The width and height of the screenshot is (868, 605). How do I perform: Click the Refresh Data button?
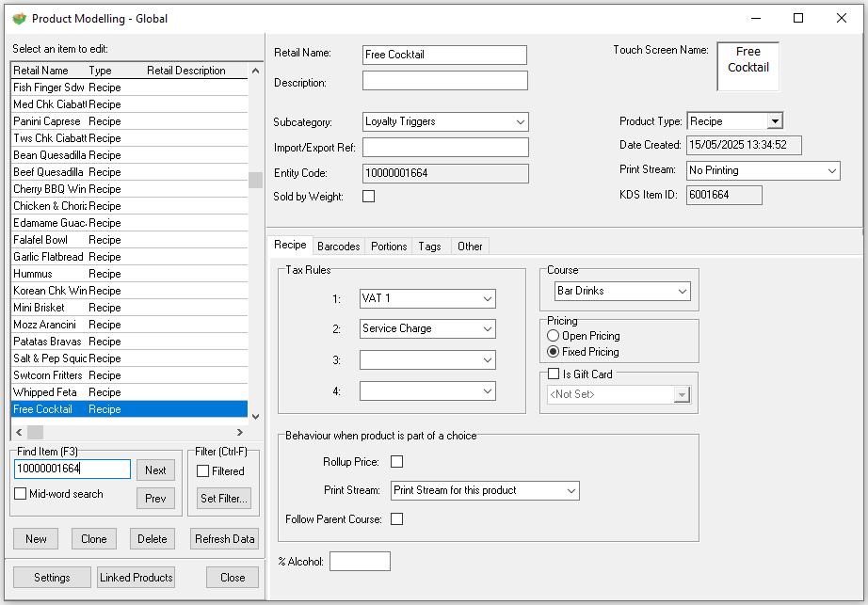point(225,538)
